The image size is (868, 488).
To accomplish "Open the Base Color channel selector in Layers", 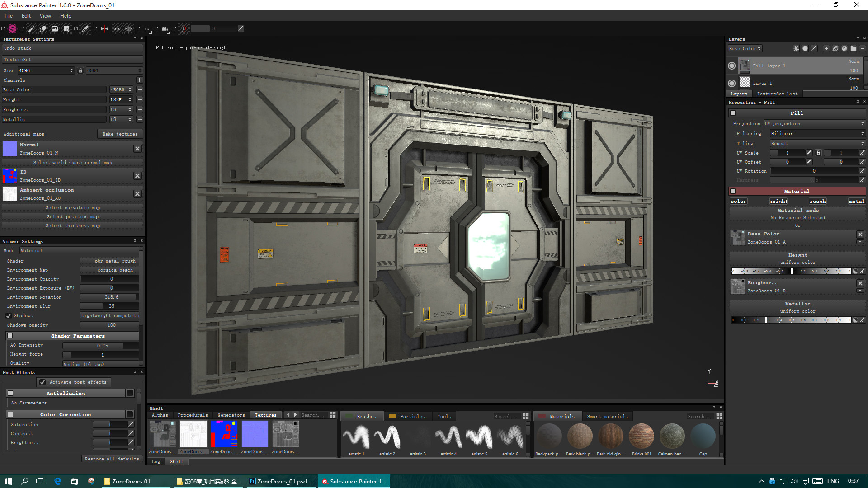I will [x=745, y=48].
